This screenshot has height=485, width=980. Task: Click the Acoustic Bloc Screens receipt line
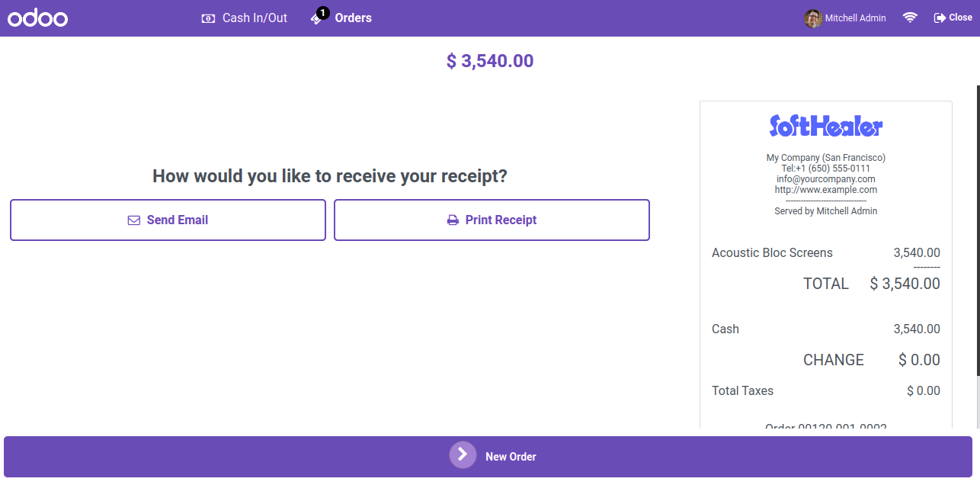tap(826, 253)
